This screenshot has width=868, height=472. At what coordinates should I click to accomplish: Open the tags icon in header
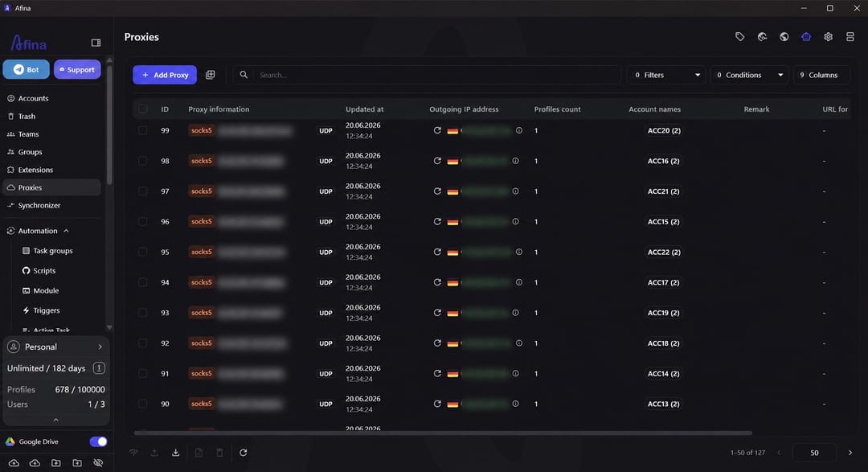click(739, 36)
